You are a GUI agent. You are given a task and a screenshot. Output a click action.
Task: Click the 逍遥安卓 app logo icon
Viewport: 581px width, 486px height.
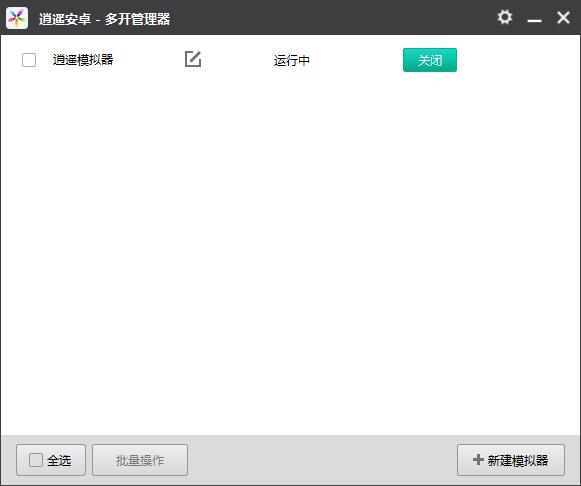[17, 18]
